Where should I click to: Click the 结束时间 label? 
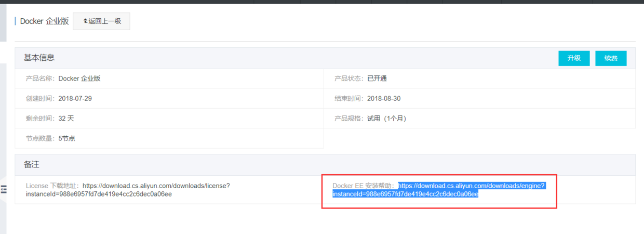[349, 98]
